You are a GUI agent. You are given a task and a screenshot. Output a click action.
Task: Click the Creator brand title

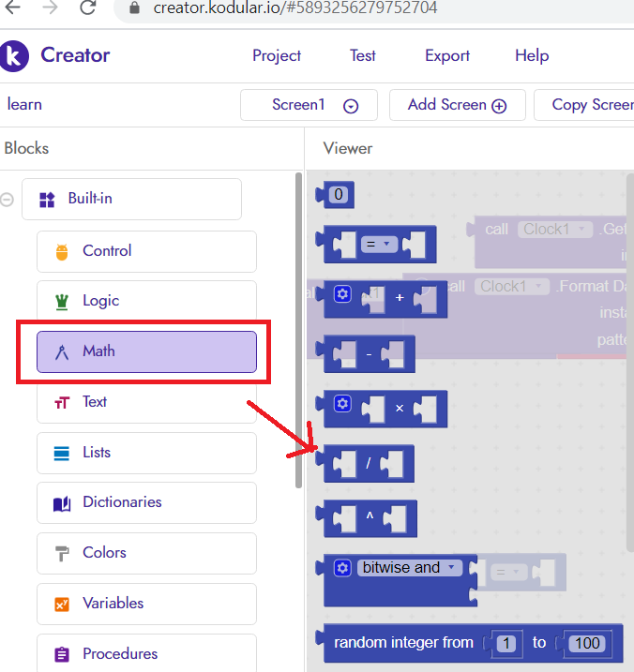[x=75, y=55]
